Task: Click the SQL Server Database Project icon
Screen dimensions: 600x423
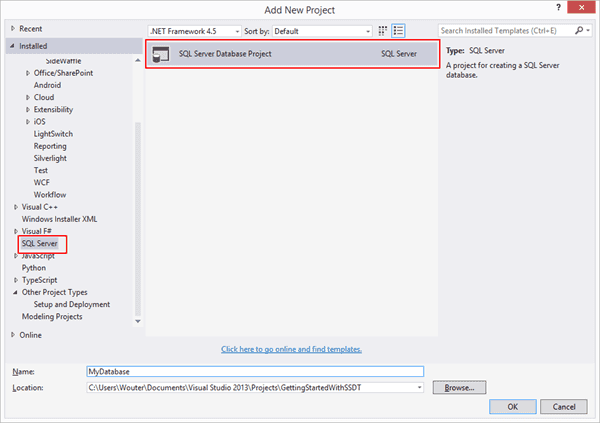Action: [x=161, y=54]
